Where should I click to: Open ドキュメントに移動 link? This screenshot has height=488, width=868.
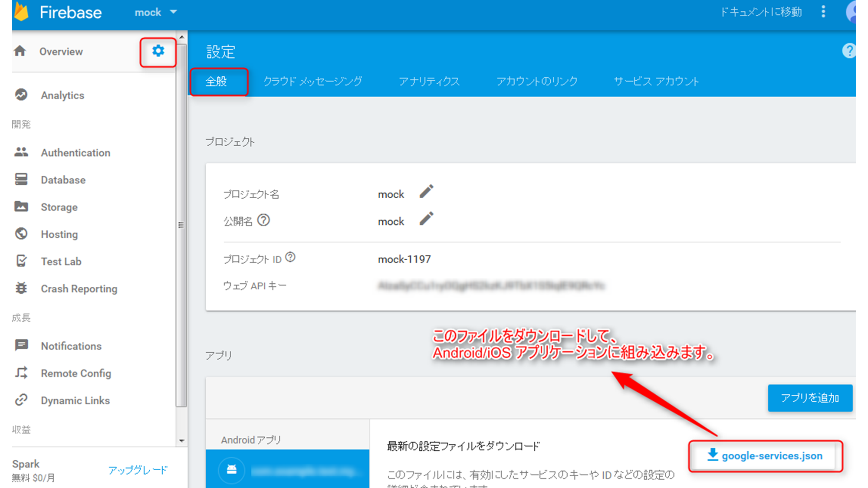pyautogui.click(x=761, y=12)
